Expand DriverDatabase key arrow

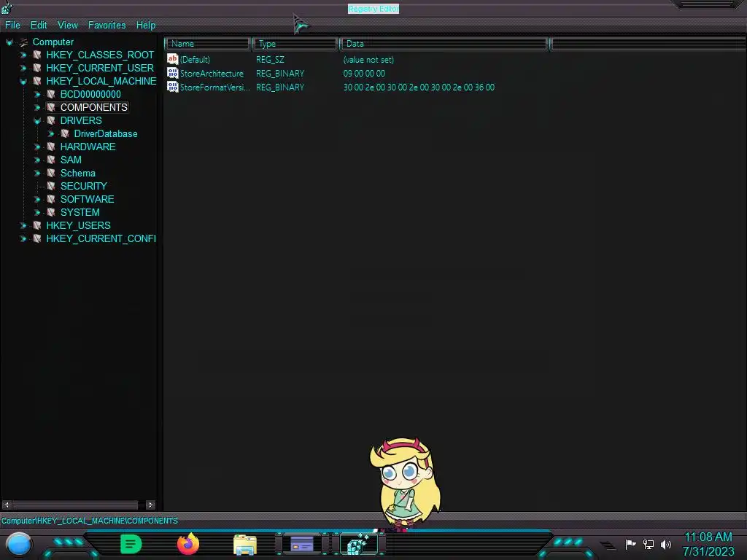50,134
